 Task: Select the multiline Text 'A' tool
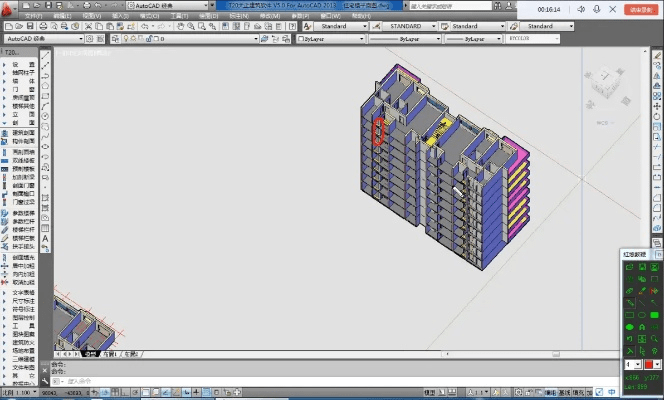(45, 238)
